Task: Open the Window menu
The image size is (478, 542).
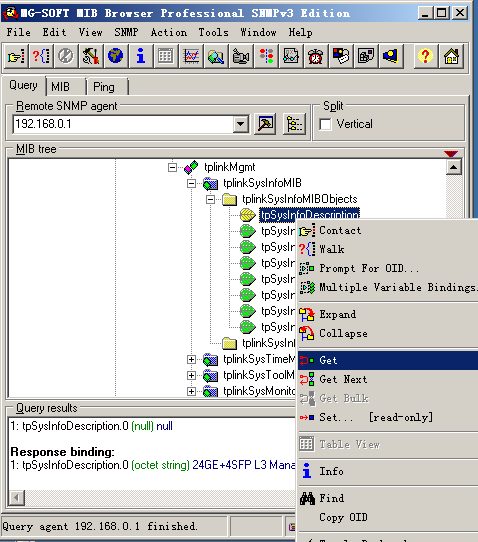Action: coord(258,32)
